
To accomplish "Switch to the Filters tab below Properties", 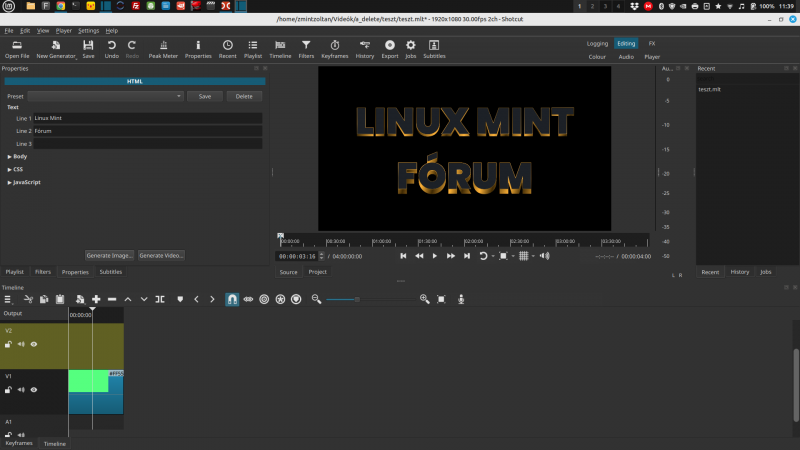I will click(43, 272).
